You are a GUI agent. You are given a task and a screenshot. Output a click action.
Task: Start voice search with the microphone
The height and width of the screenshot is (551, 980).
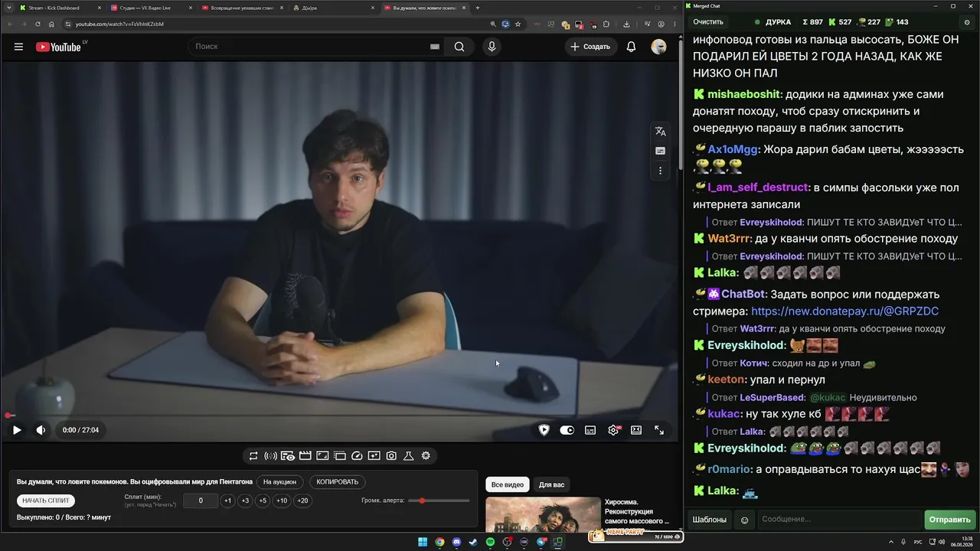pyautogui.click(x=492, y=47)
